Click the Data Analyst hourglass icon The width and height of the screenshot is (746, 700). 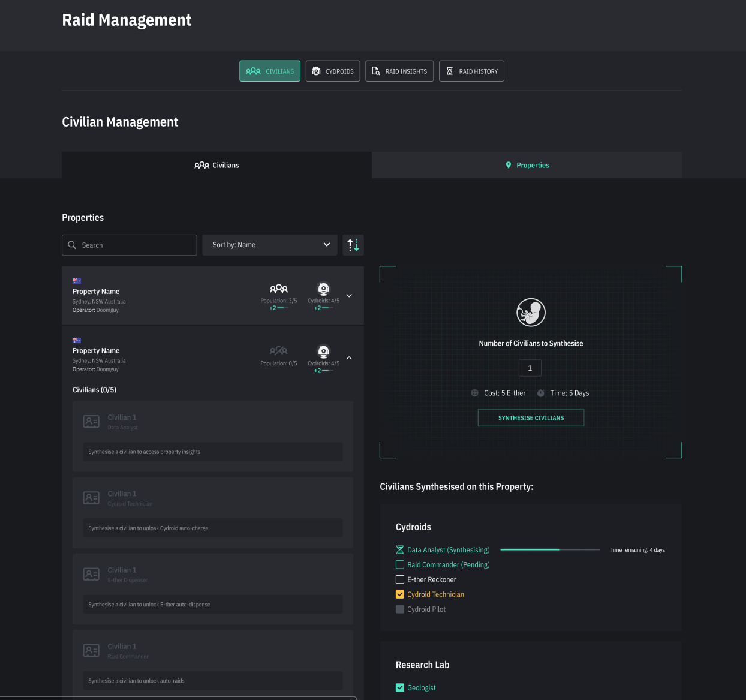pyautogui.click(x=400, y=550)
